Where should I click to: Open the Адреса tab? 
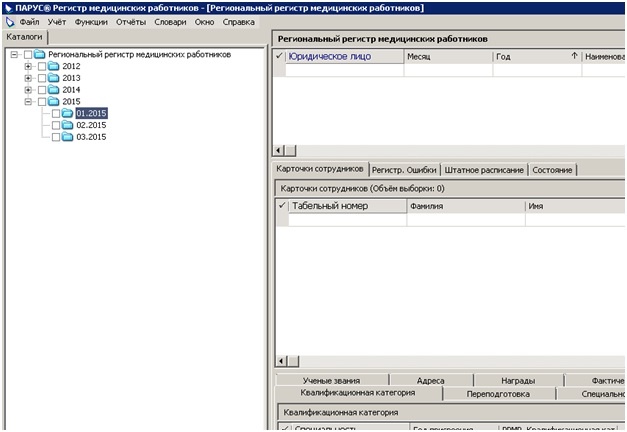point(431,380)
